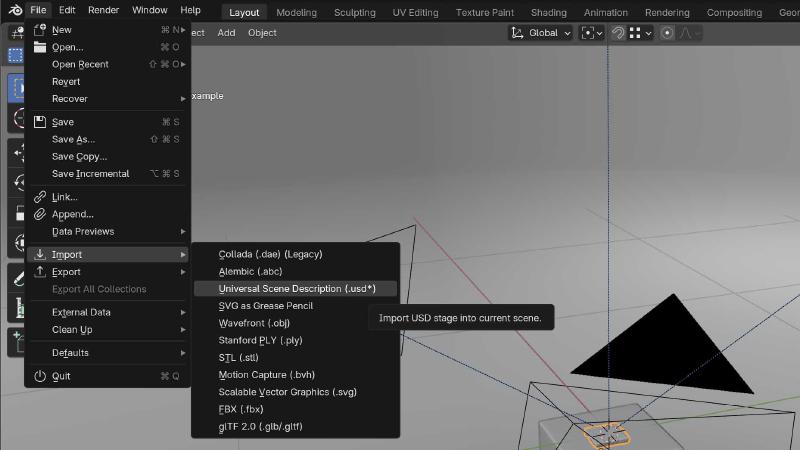
Task: Click the folder icon beside Open
Action: point(40,47)
